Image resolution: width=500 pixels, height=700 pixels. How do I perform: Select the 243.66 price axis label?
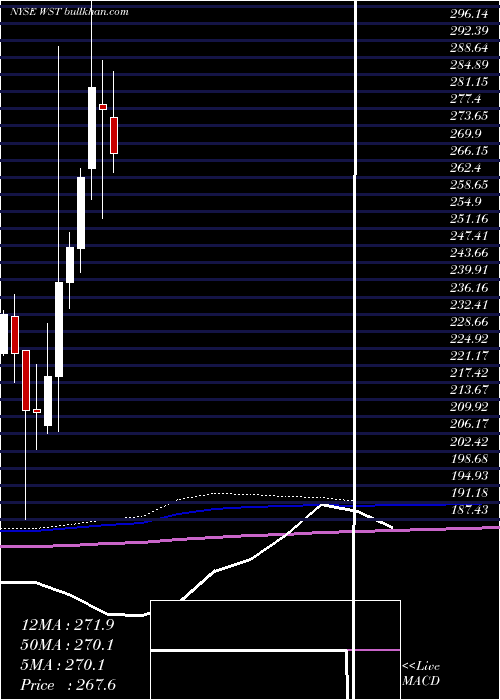[x=468, y=253]
